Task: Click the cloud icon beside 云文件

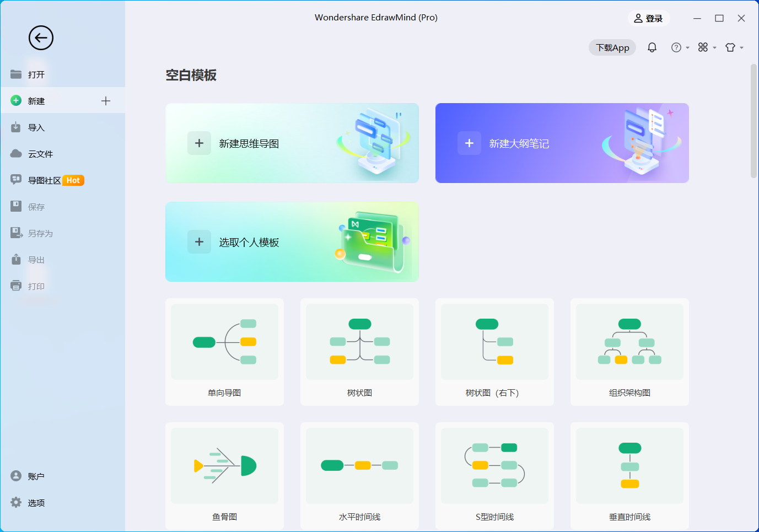Action: click(16, 154)
